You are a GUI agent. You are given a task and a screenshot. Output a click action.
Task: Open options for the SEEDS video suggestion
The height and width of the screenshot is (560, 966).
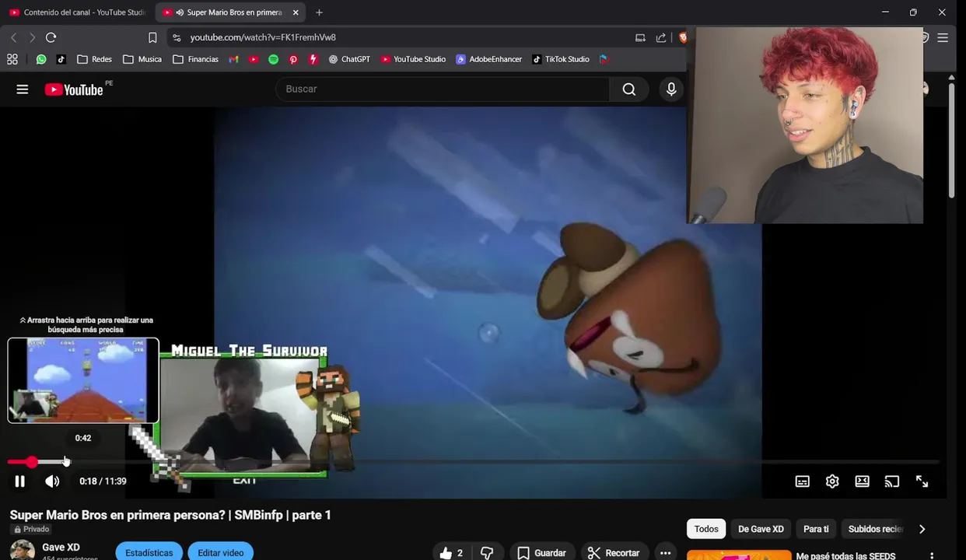coord(932,556)
